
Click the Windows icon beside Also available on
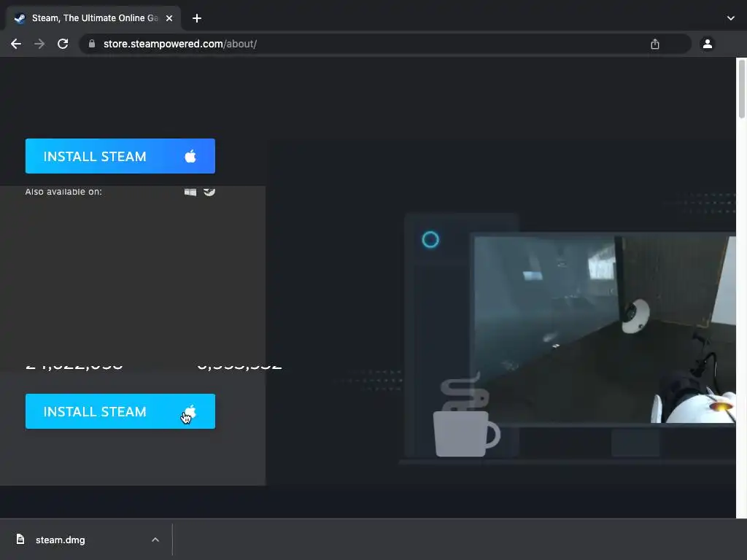click(x=190, y=192)
